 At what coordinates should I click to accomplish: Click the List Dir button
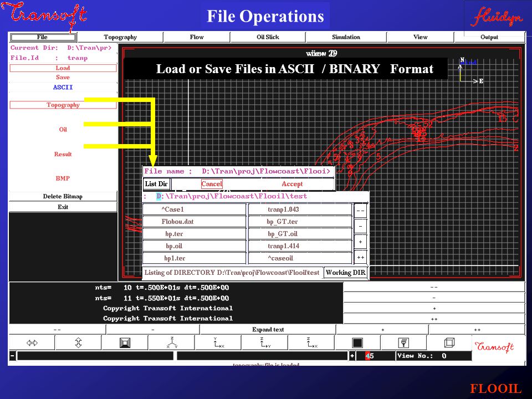[x=156, y=184]
